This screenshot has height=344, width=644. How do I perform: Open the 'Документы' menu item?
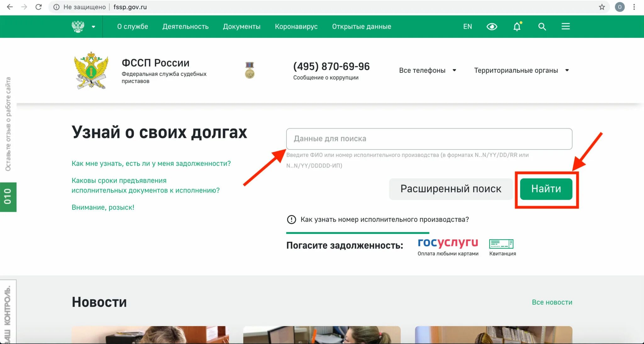[x=242, y=26]
